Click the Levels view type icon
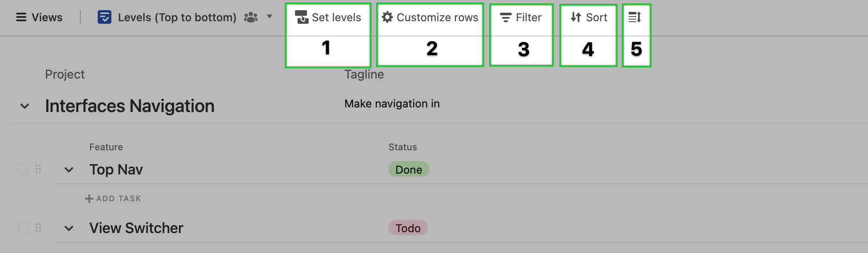Image resolution: width=868 pixels, height=253 pixels. pyautogui.click(x=105, y=17)
